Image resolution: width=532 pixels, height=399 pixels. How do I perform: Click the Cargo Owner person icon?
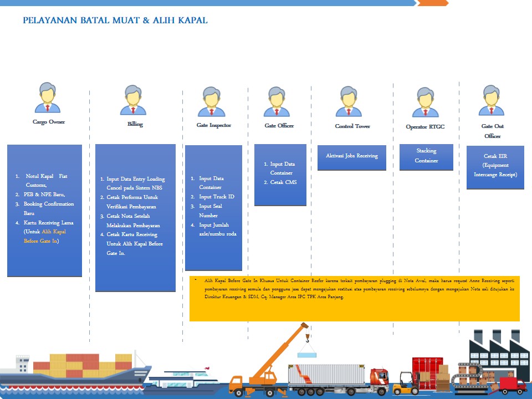click(48, 98)
